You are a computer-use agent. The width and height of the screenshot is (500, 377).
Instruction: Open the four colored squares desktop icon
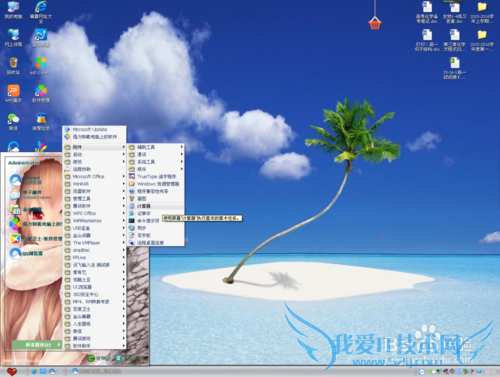(41, 65)
